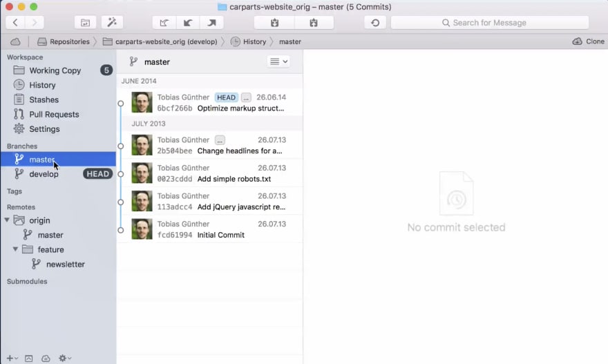Viewport: 608px width, 364px height.
Task: Click the Clone button
Action: pyautogui.click(x=588, y=41)
